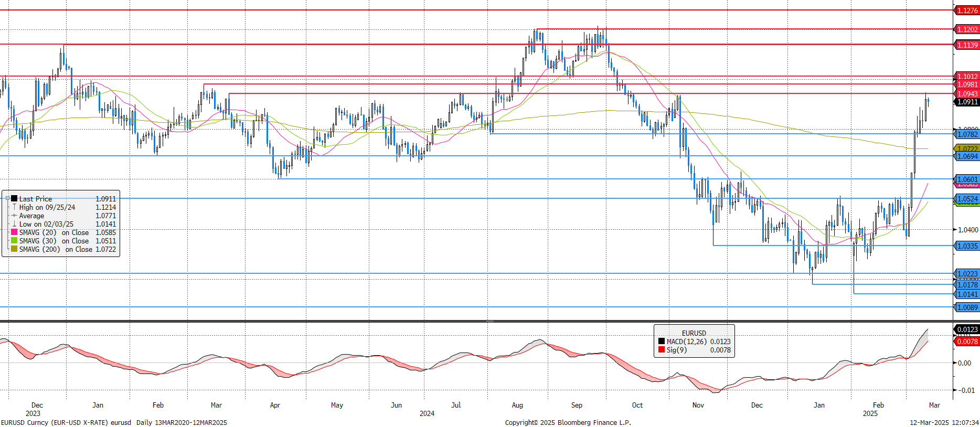
Task: Click the EURUSD title in the MACD legend
Action: tap(694, 333)
